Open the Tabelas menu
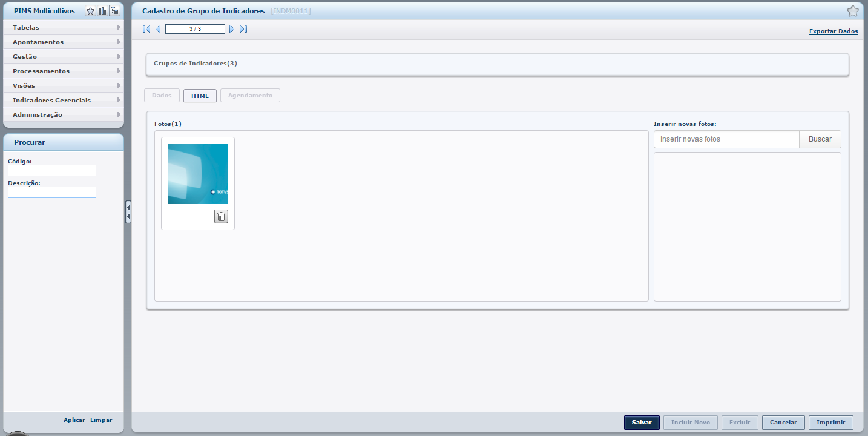Screen dimensions: 868x436 (64, 27)
